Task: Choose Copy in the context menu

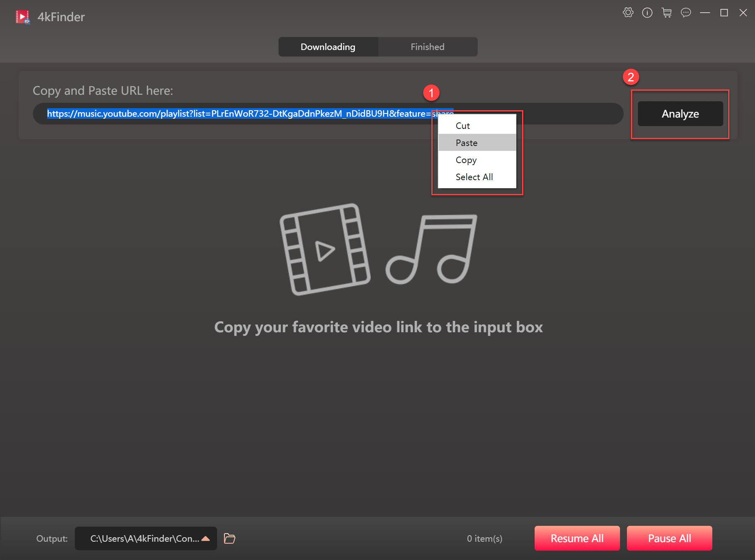Action: [x=466, y=160]
